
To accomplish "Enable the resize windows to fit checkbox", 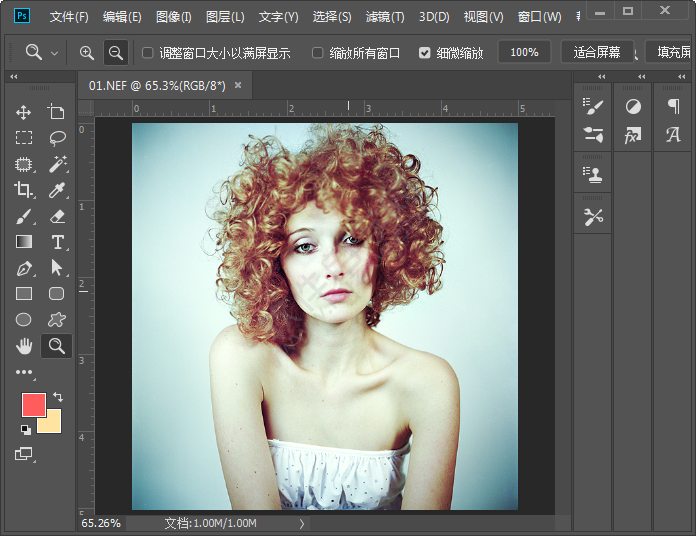I will click(x=148, y=53).
